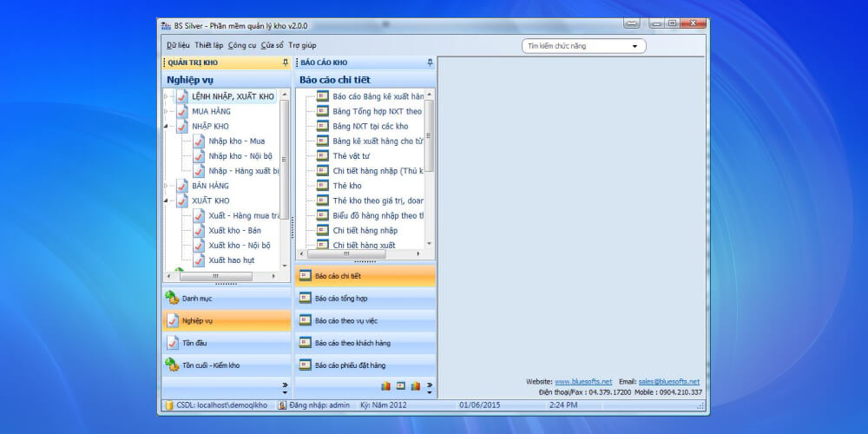Screen dimensions: 868x434
Task: Click the sales@bluesofts.net email link
Action: pos(668,381)
